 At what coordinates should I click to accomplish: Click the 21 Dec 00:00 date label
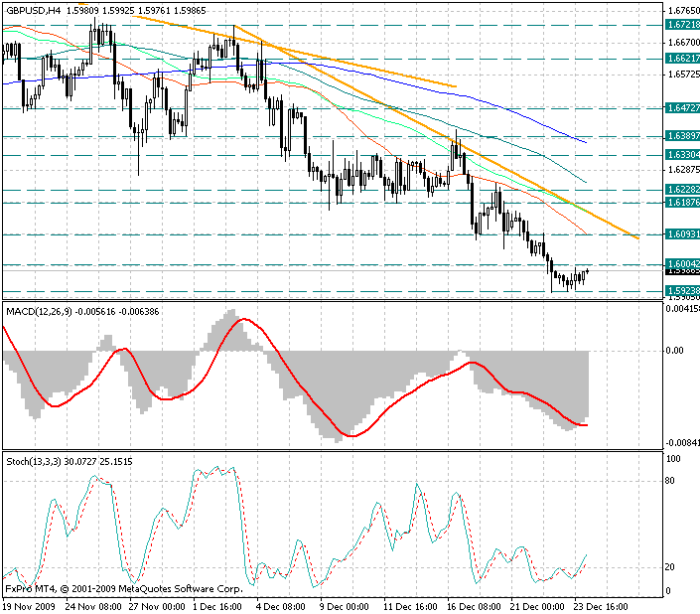tap(537, 607)
